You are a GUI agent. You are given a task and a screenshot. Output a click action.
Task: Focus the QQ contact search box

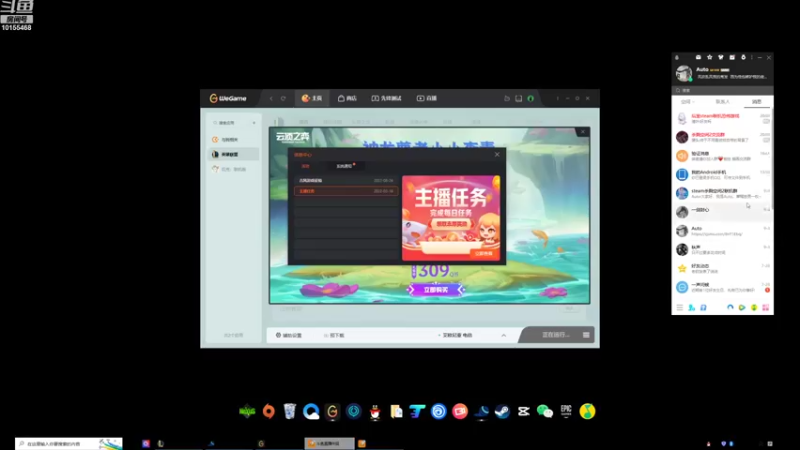pos(722,90)
